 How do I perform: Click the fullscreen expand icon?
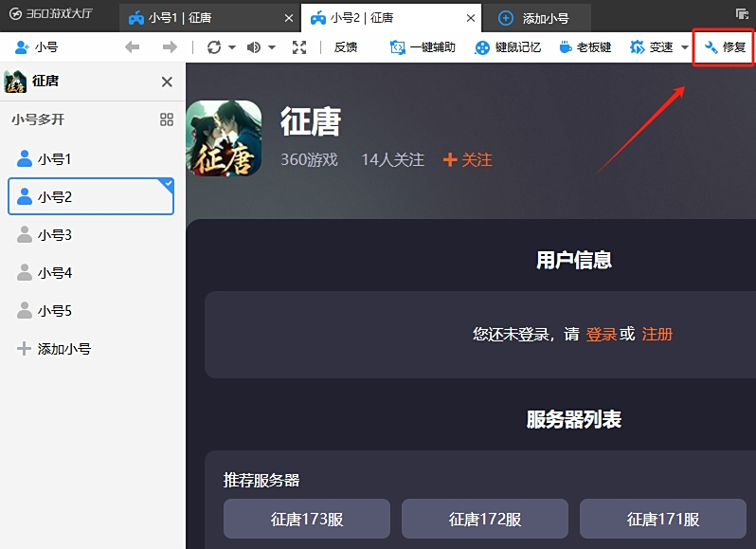tap(299, 47)
